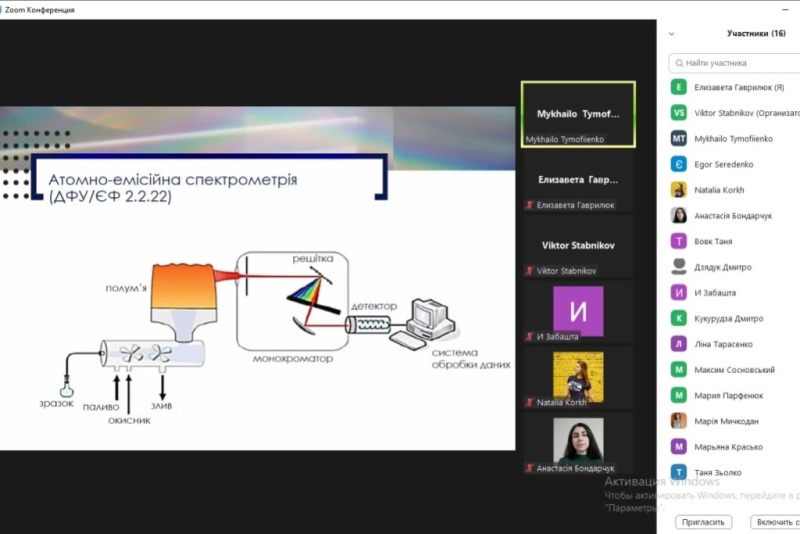Select Вовк Таня purple T avatar
The width and height of the screenshot is (800, 534).
tap(679, 241)
